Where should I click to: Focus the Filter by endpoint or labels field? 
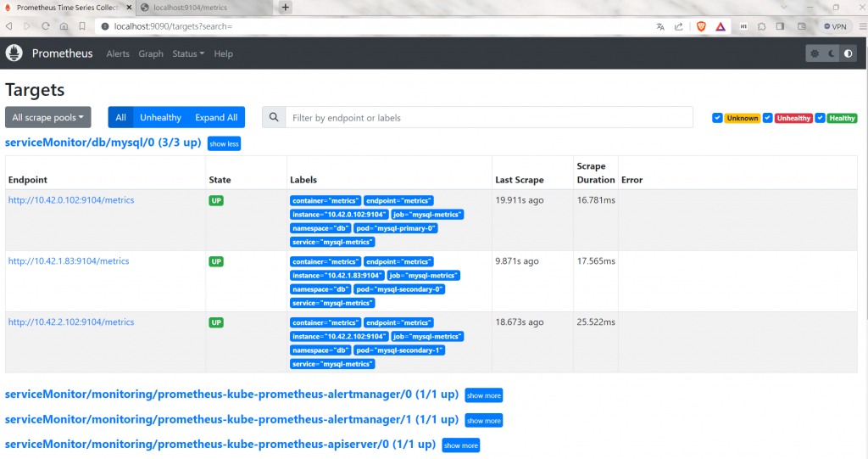coord(489,118)
